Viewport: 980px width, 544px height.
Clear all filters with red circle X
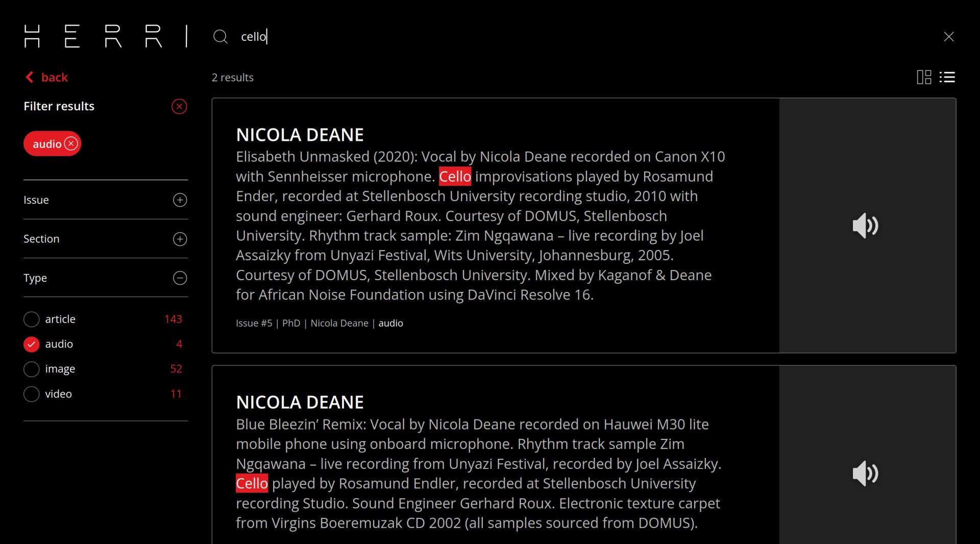point(179,106)
